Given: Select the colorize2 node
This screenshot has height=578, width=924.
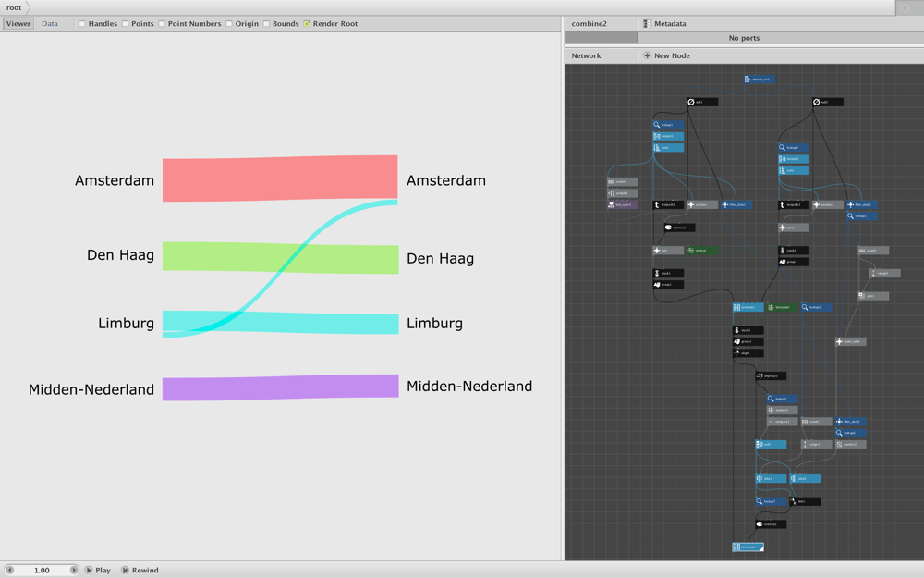Looking at the screenshot, I should (771, 524).
